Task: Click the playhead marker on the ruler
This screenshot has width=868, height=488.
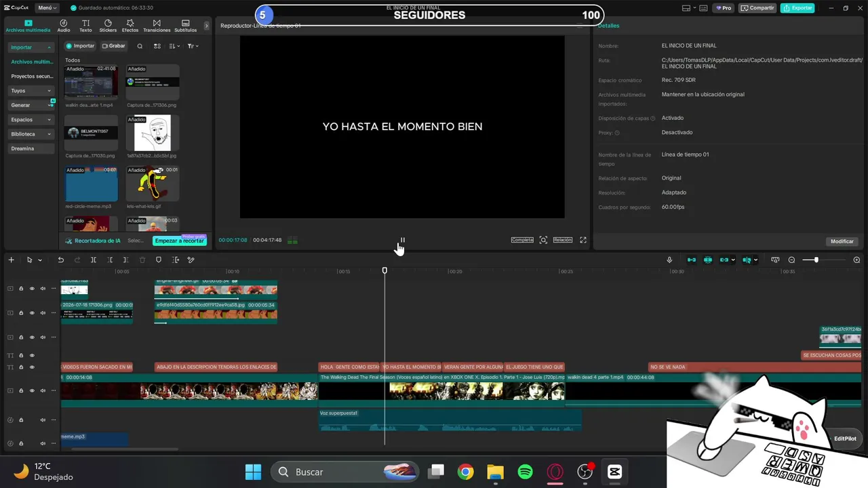Action: coord(384,270)
